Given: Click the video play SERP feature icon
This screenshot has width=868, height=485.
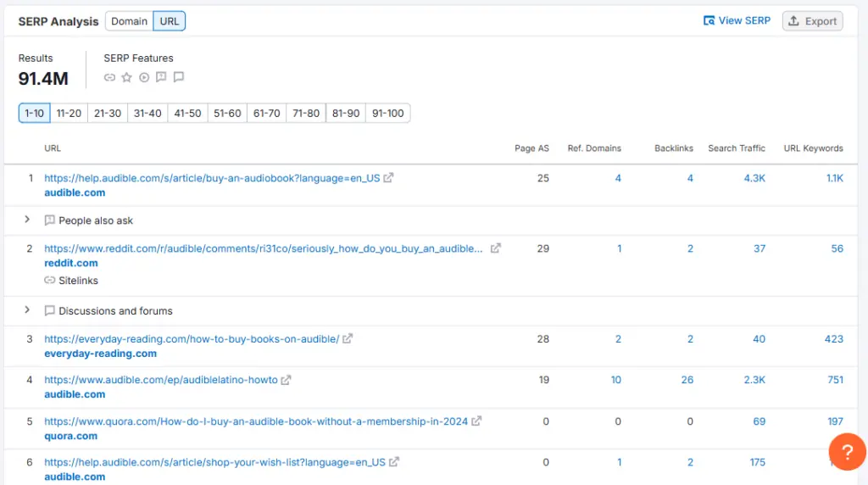Looking at the screenshot, I should click(x=144, y=77).
